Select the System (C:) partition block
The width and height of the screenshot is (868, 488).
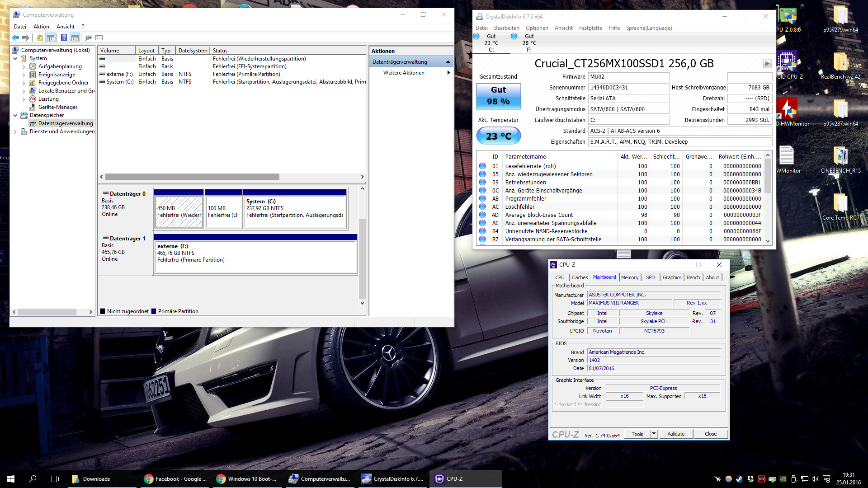(295, 210)
